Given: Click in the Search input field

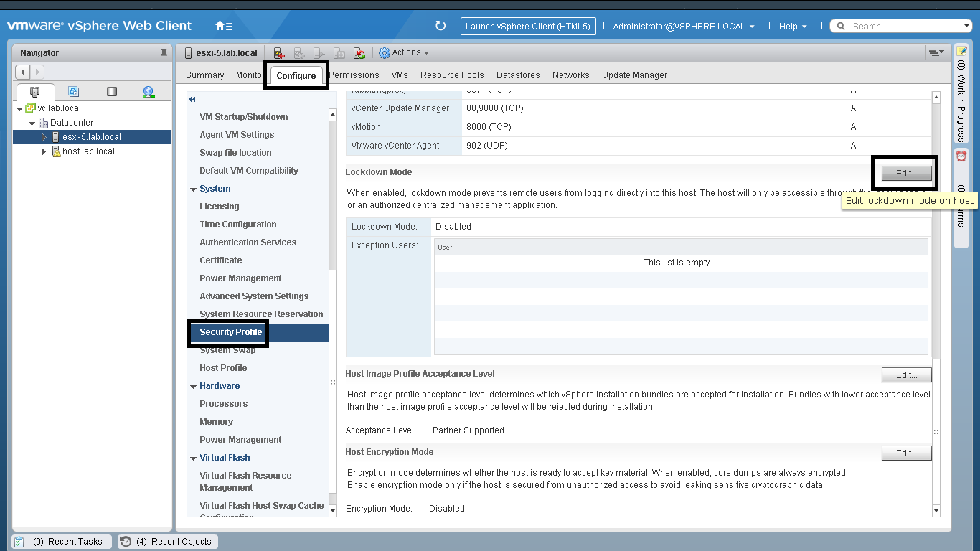Looking at the screenshot, I should [x=905, y=27].
